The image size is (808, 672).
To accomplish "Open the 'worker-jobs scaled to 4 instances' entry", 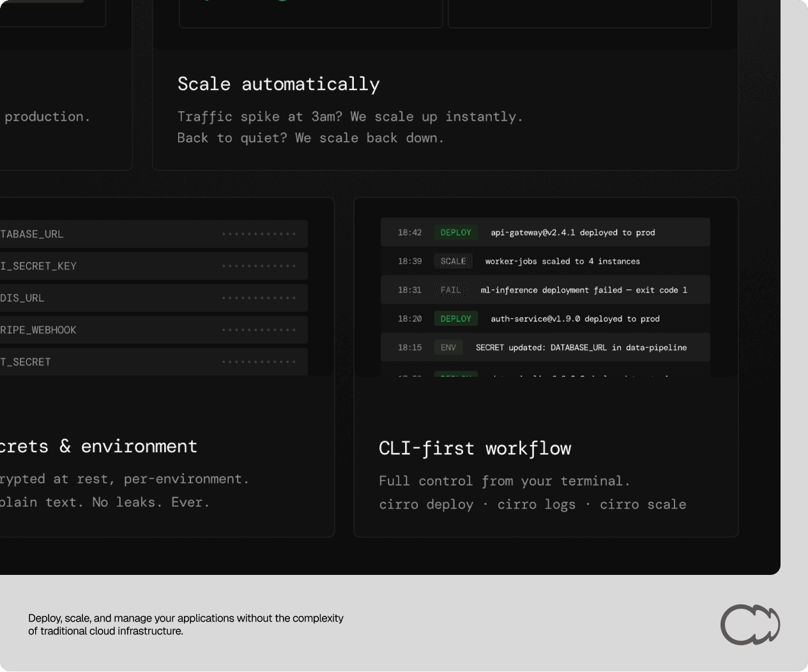I will coord(562,261).
